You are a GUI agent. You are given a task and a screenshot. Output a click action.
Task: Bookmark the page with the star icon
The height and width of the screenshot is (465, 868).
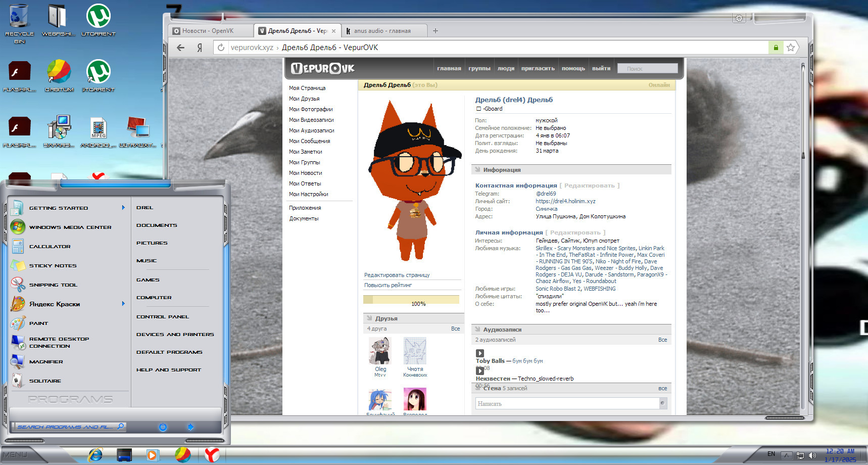click(x=791, y=48)
